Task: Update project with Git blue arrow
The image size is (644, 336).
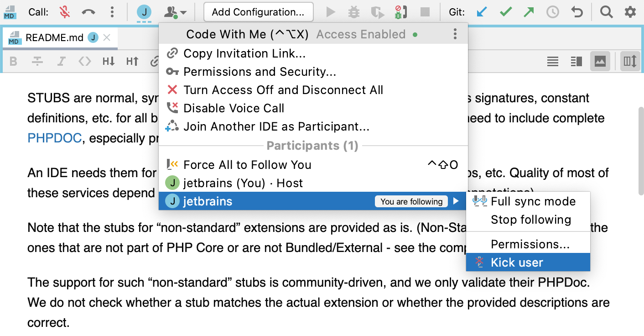Action: 482,12
